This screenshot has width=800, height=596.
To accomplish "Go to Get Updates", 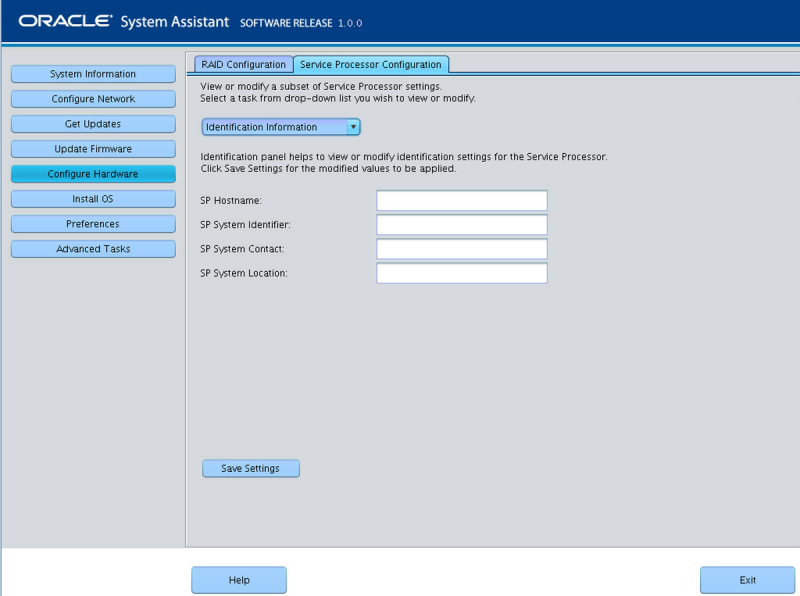I will 93,124.
